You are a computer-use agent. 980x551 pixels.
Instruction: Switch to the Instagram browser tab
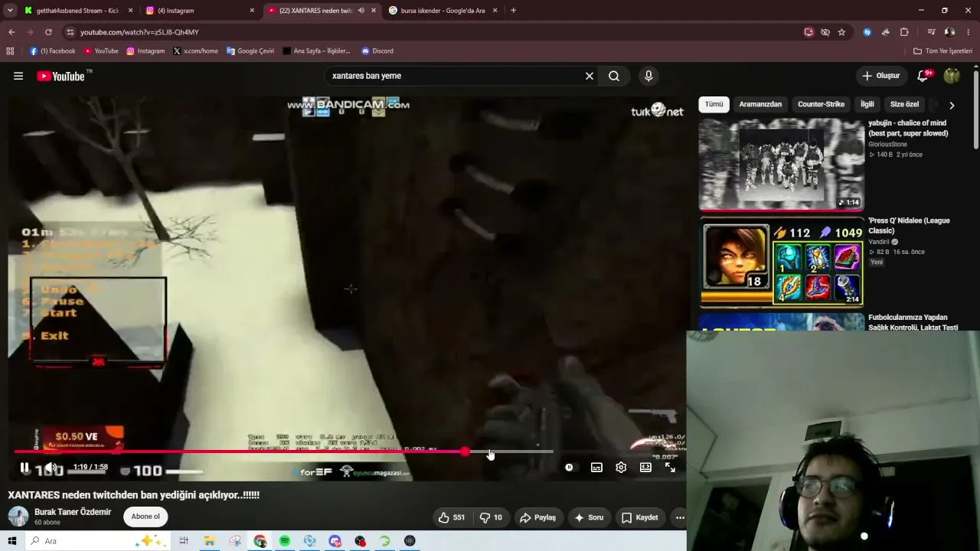199,11
